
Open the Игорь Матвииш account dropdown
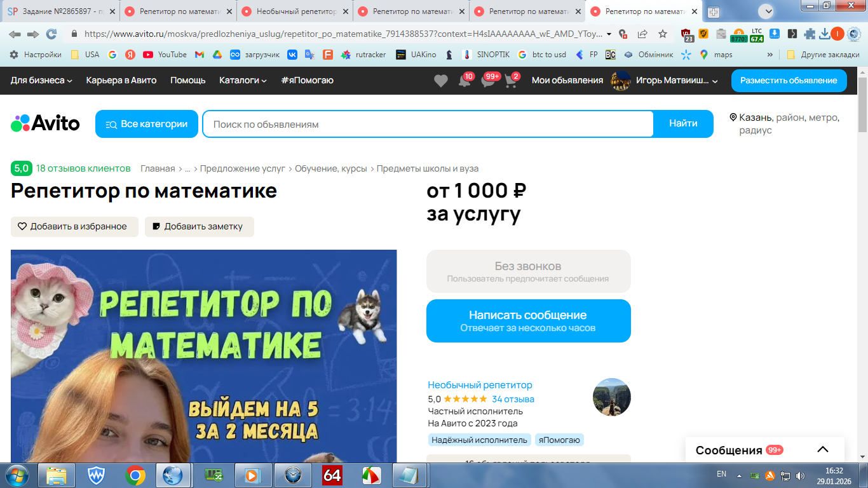(x=664, y=81)
